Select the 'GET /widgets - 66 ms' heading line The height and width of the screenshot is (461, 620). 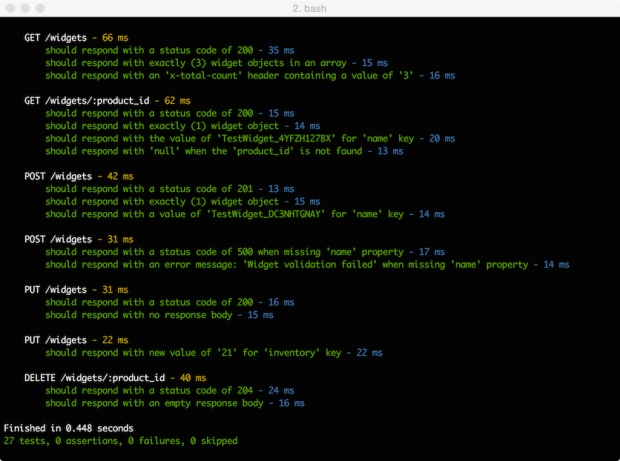(x=76, y=38)
